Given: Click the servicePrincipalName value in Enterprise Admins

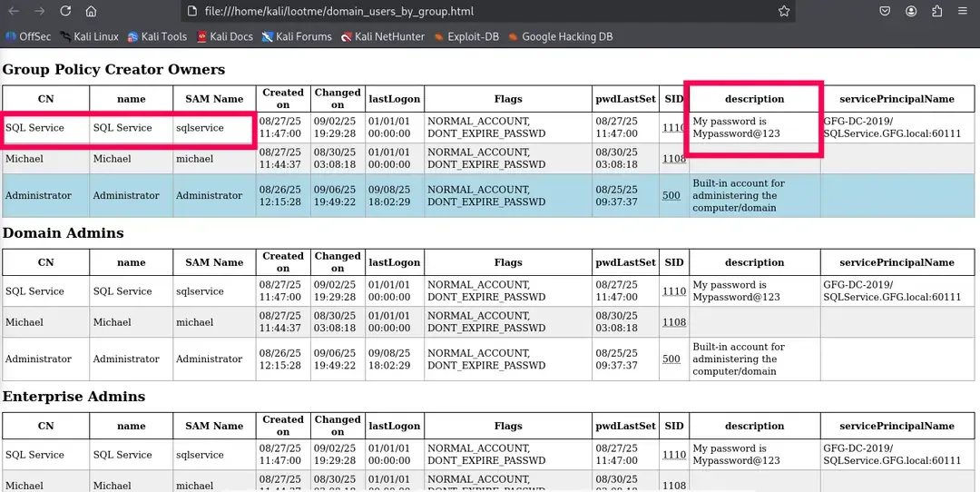Looking at the screenshot, I should pyautogui.click(x=892, y=455).
